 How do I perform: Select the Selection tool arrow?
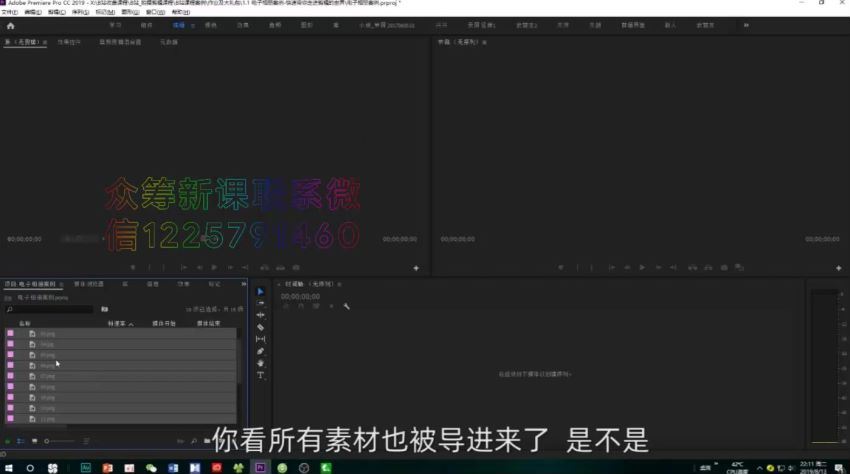pos(261,291)
